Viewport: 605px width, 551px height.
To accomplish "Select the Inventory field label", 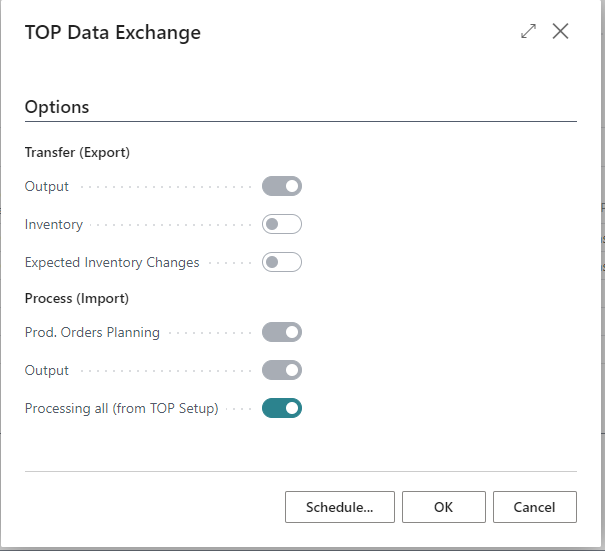I will point(54,225).
